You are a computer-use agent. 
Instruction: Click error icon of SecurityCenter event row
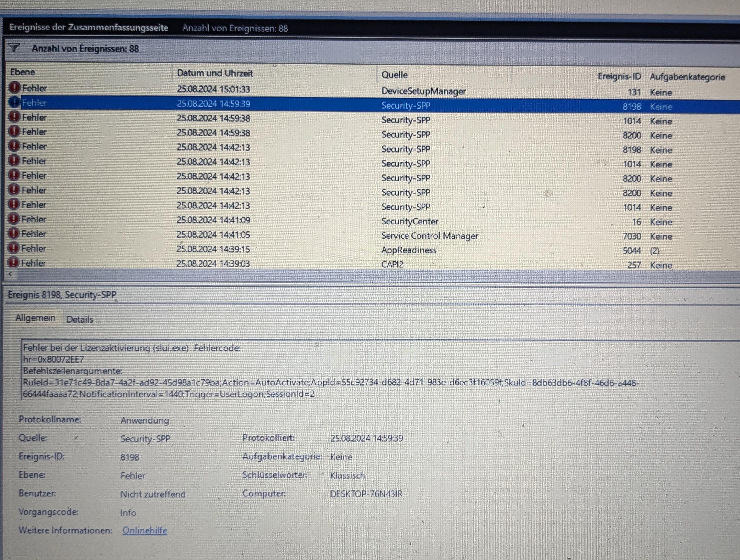(x=14, y=219)
